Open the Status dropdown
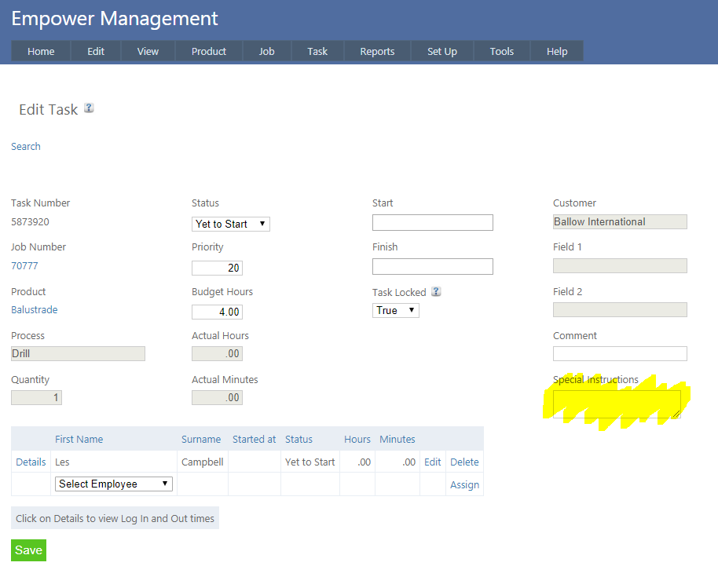This screenshot has height=588, width=718. tap(231, 224)
